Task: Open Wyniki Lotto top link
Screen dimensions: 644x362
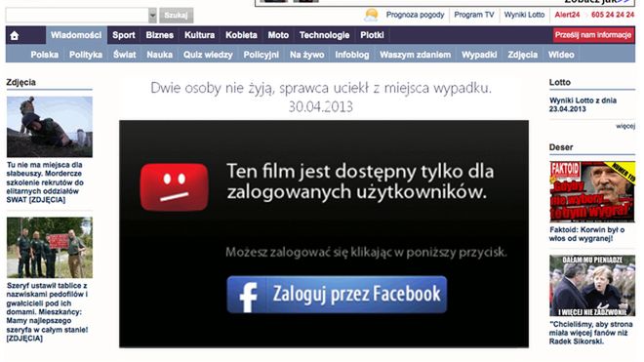Action: tap(524, 15)
